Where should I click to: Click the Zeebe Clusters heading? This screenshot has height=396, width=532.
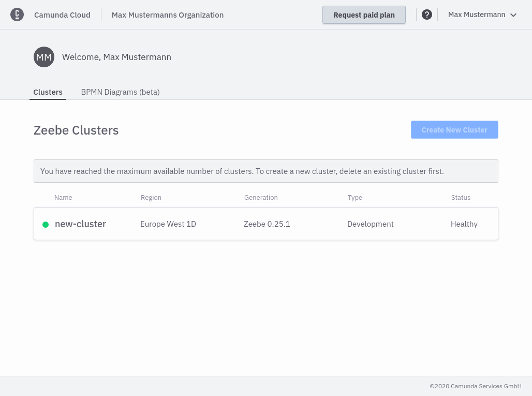[76, 130]
